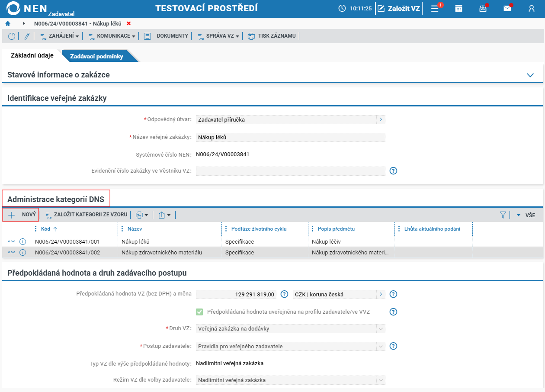Click the pencil edit icon
This screenshot has width=545, height=392.
click(26, 36)
